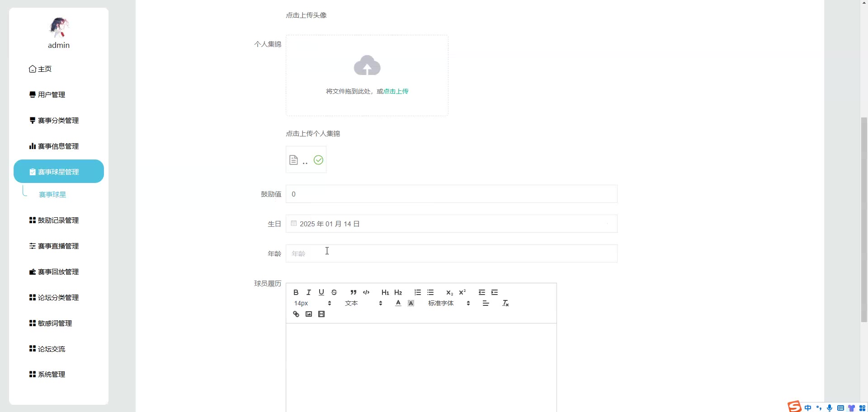
Task: Insert a numbered list
Action: point(418,292)
